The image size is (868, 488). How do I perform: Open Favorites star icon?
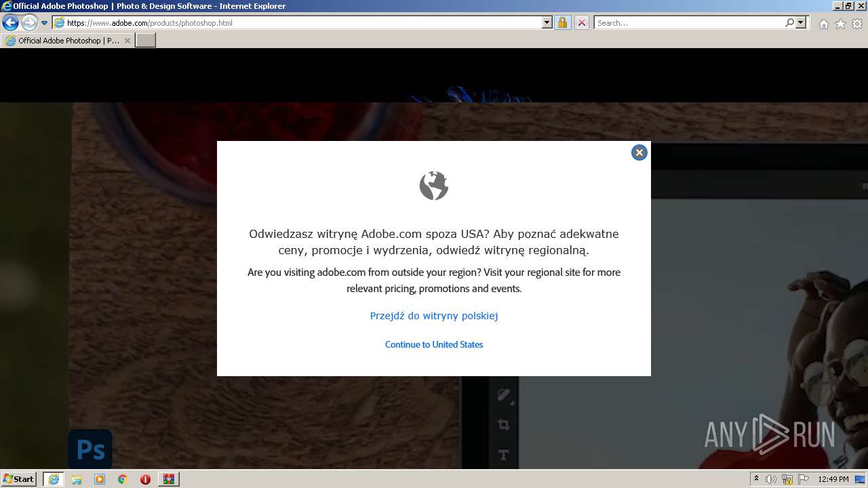tap(840, 24)
